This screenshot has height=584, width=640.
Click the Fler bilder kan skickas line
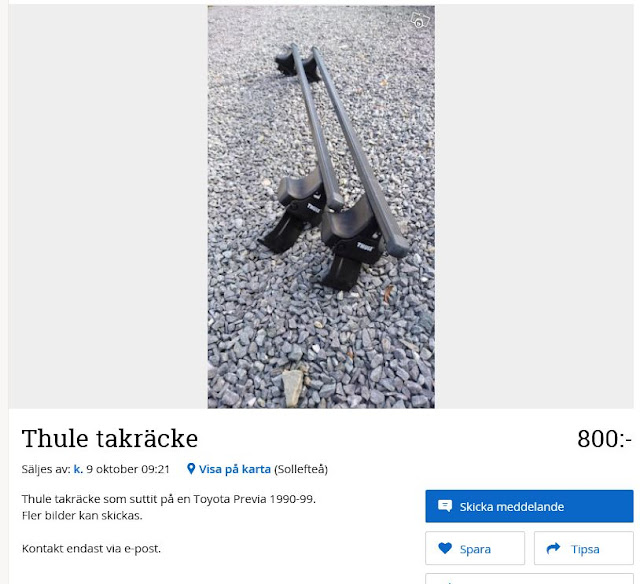click(x=82, y=515)
